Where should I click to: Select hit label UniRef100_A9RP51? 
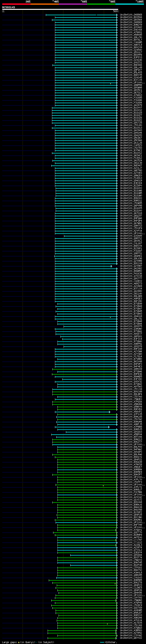click(x=131, y=344)
